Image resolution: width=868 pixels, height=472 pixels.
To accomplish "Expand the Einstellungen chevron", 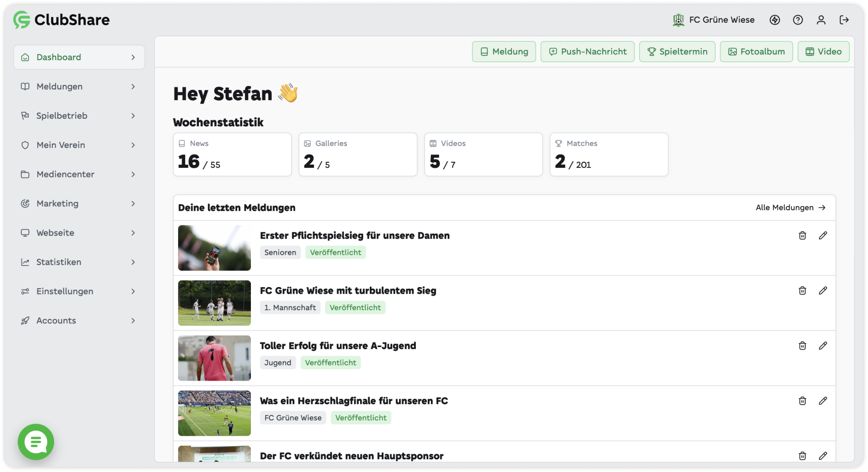I will 133,292.
